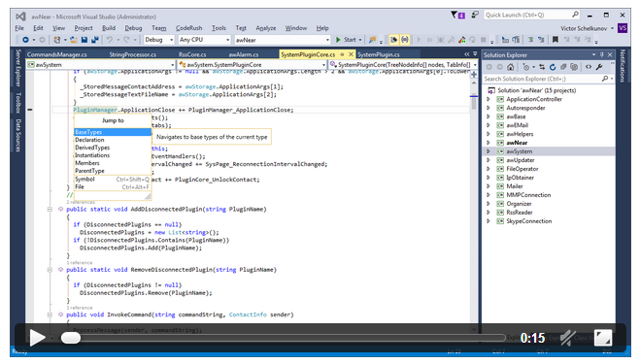Click inside the Quick Launch search box
Viewport: 640px width, 364px height.
(x=532, y=15)
